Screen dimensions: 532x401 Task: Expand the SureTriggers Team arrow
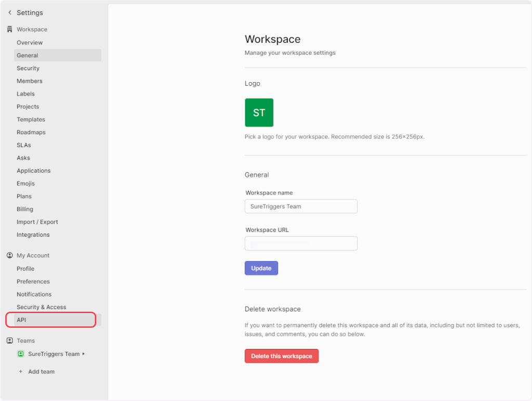tap(84, 354)
